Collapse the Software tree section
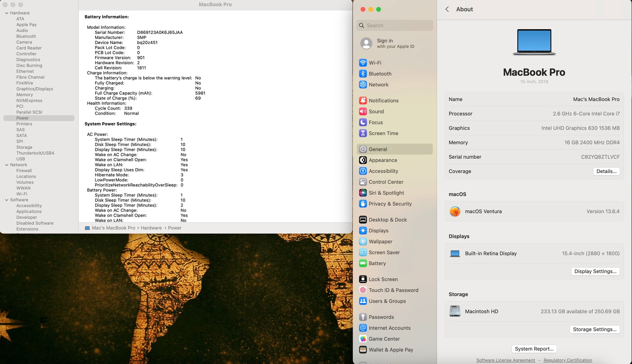632x364 pixels. (6, 200)
